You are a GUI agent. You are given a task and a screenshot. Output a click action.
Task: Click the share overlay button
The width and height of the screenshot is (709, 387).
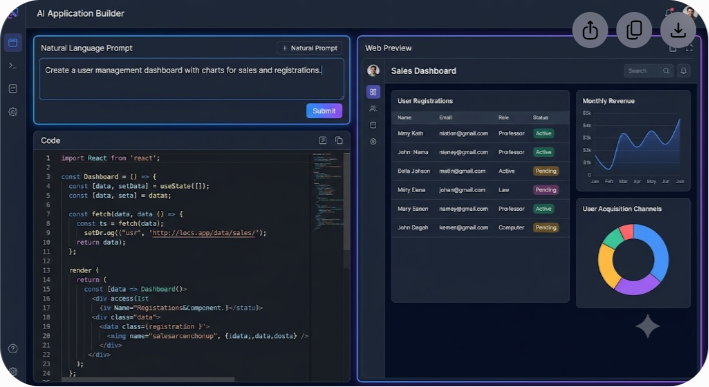point(590,30)
